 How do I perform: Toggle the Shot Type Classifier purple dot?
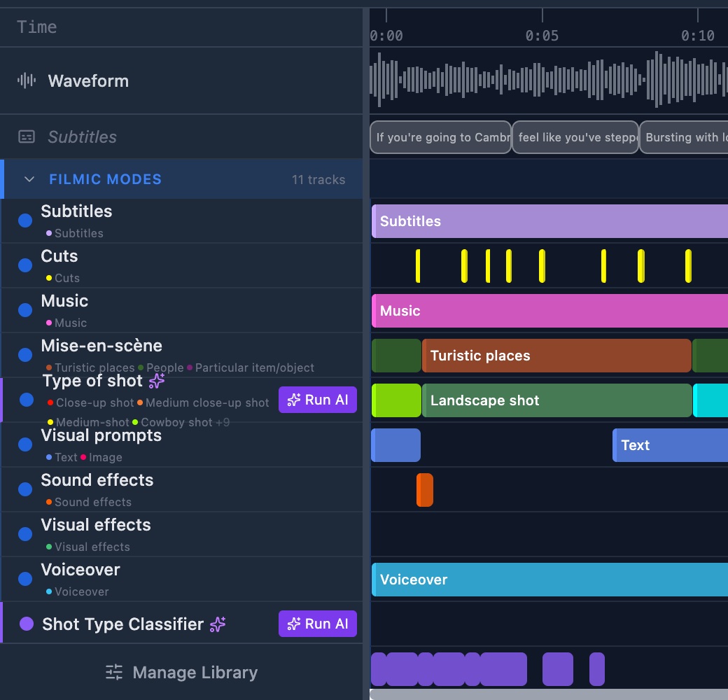pyautogui.click(x=27, y=624)
